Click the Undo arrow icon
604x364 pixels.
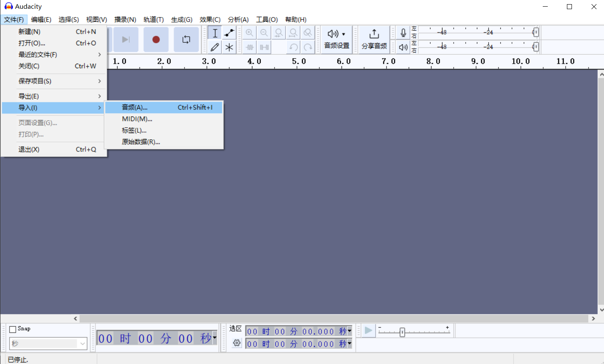293,47
